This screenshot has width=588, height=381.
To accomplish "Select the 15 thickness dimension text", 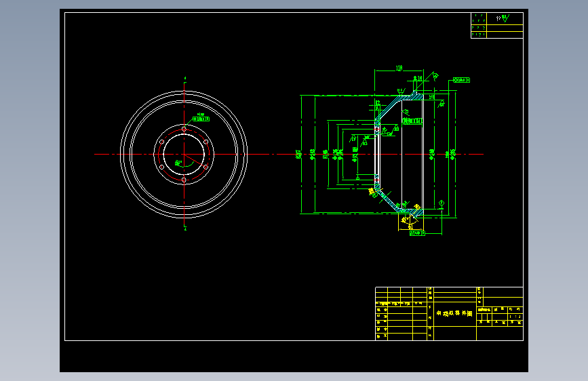I will pos(432,97).
